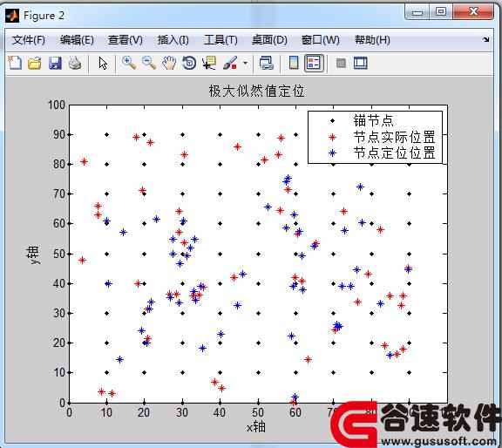Click the Show Plot Tools icon
The height and width of the screenshot is (448, 502).
coord(361,63)
